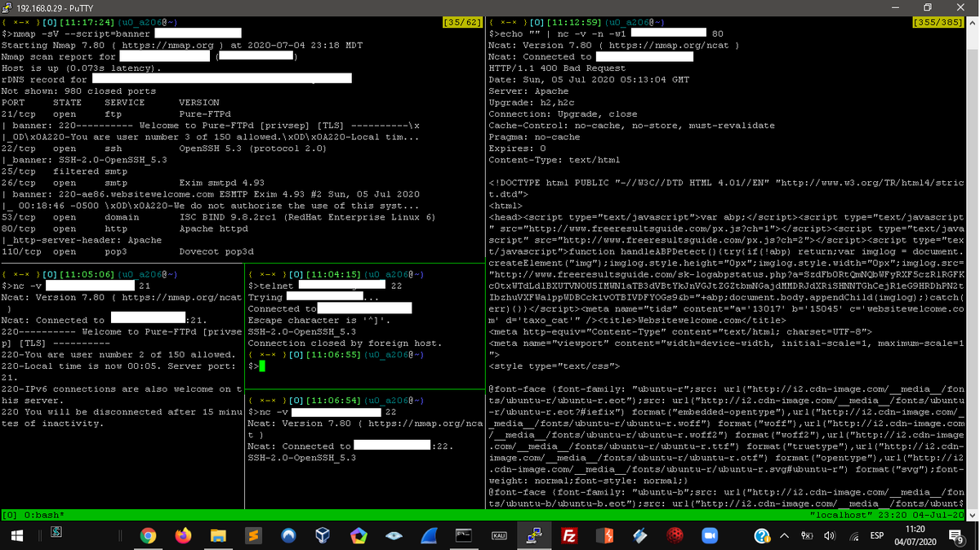Click the pinned toolbar icon beside Start

(x=57, y=532)
